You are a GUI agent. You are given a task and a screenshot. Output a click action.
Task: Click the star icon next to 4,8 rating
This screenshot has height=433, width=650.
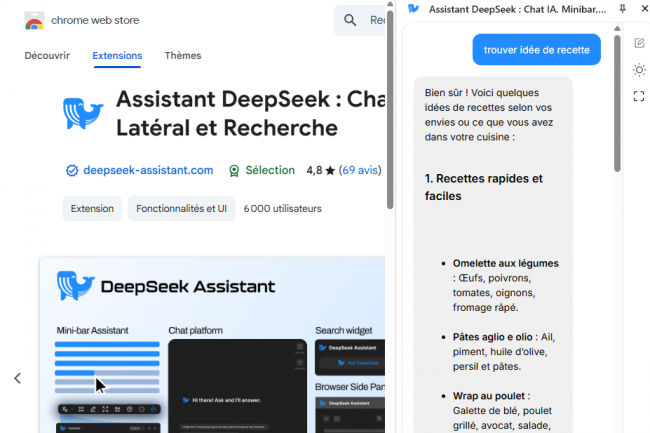330,170
